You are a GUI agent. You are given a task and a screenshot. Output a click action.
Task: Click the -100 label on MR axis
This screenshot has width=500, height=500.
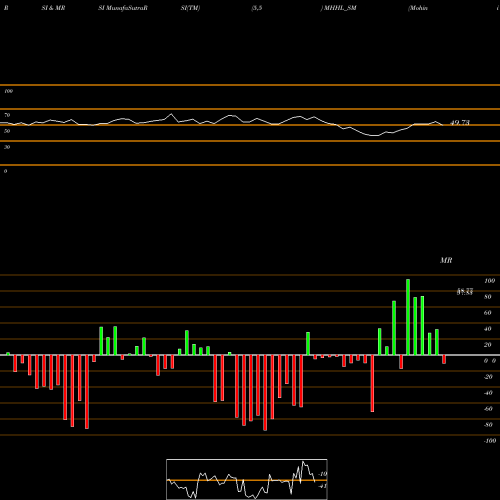pyautogui.click(x=490, y=441)
